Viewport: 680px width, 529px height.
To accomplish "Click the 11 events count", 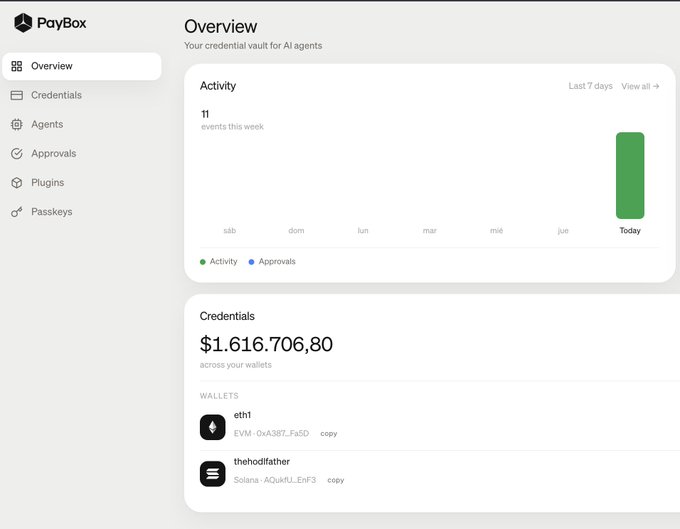I will coord(205,114).
